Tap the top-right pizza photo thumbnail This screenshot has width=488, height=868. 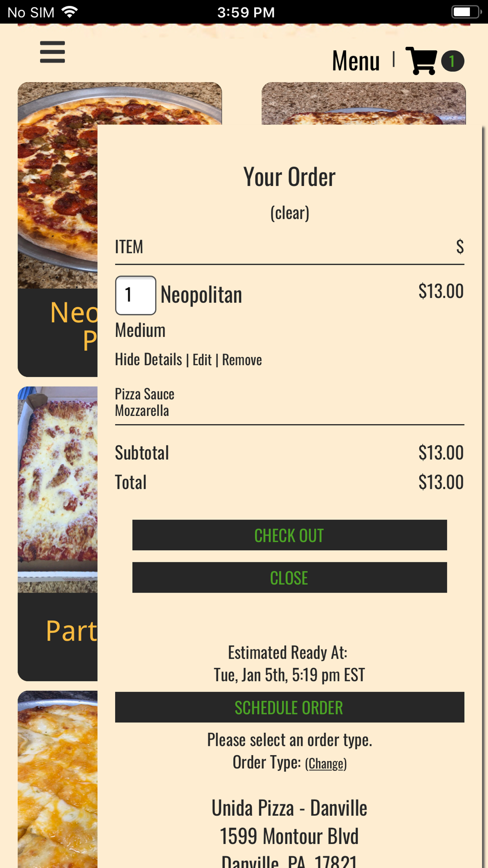(x=364, y=103)
